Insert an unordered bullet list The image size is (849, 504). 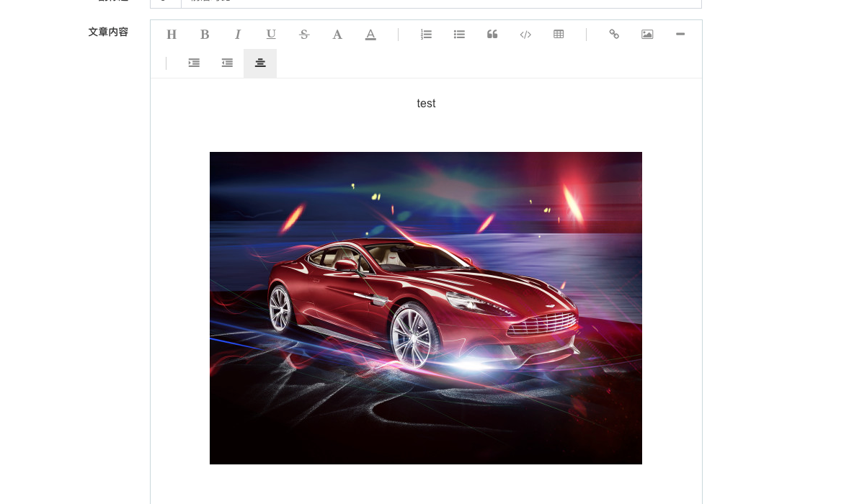click(459, 35)
